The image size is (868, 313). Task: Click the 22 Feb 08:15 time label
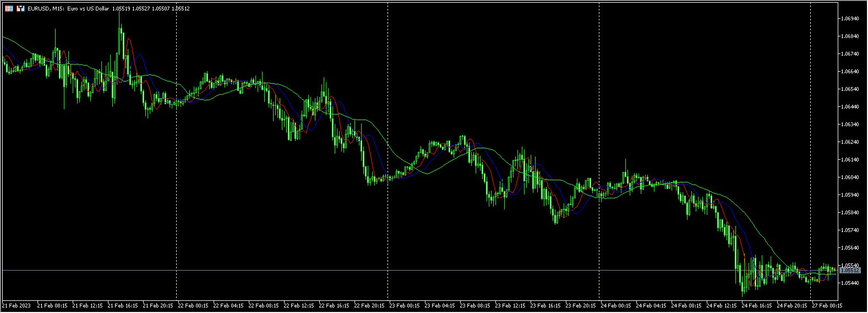tap(264, 305)
